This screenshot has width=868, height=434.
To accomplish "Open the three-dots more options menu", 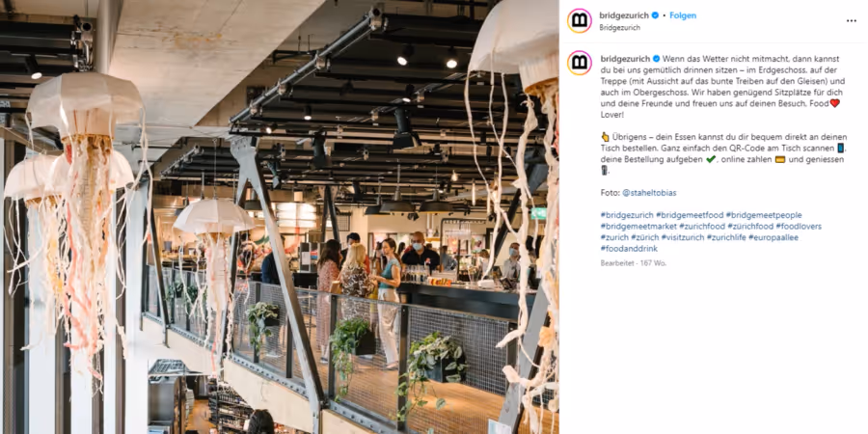I will pyautogui.click(x=851, y=21).
